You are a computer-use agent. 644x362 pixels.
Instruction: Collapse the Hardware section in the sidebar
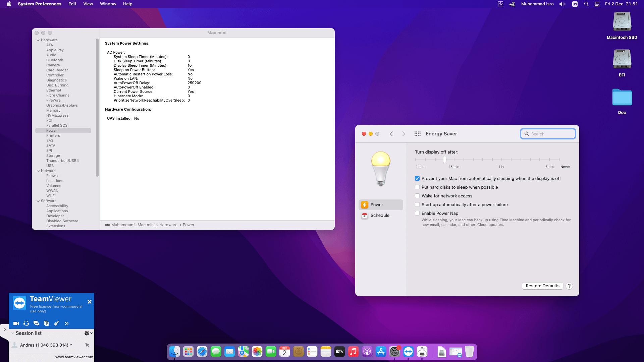tap(38, 40)
